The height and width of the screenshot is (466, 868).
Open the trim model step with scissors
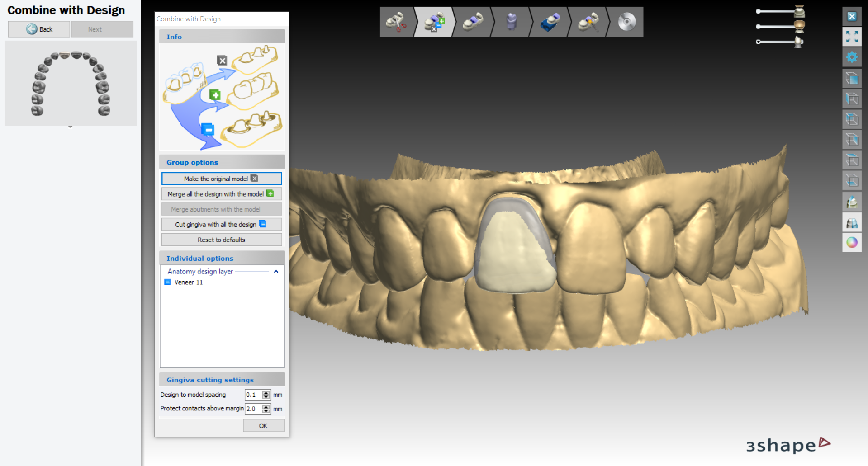pyautogui.click(x=397, y=22)
